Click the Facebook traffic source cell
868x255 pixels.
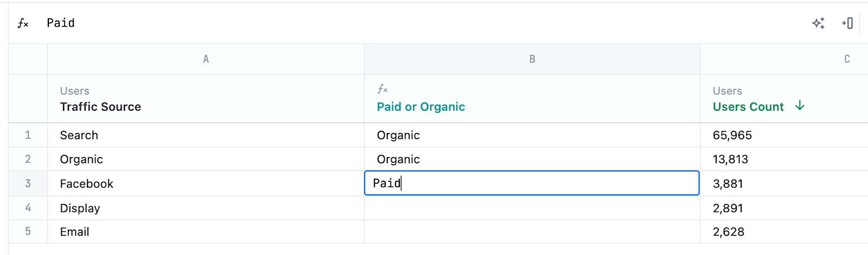point(87,184)
